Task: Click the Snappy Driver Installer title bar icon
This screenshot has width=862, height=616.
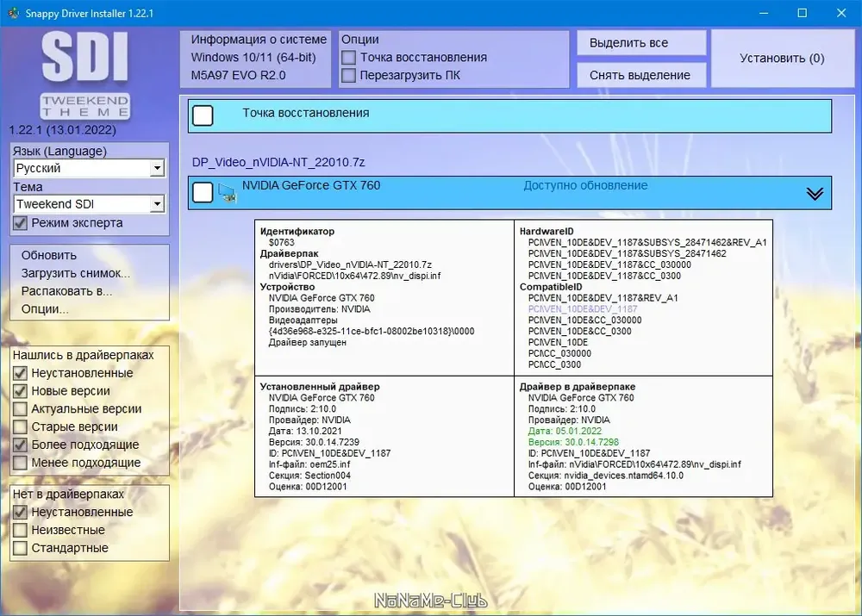Action: pyautogui.click(x=13, y=13)
